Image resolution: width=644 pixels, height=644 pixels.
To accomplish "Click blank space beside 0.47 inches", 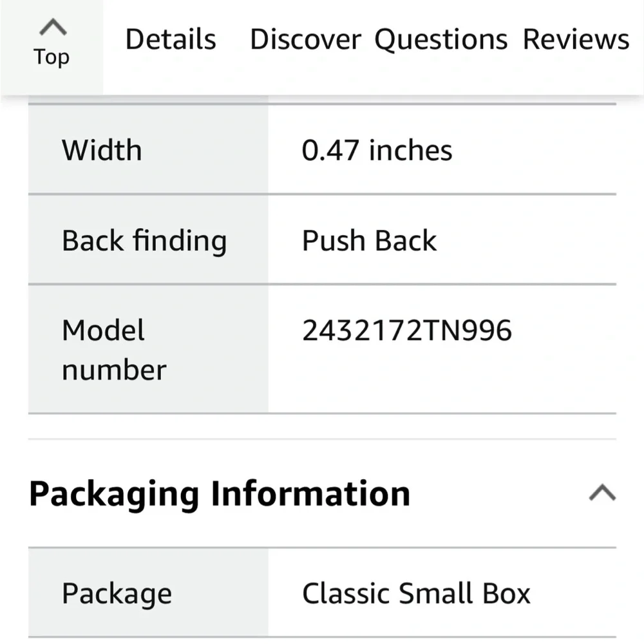I will 534,150.
